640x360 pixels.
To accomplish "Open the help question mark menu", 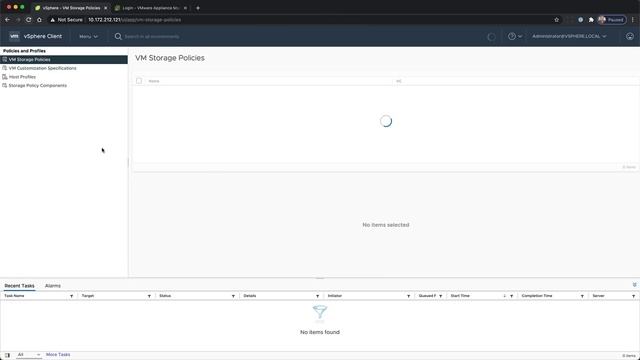I will [x=515, y=36].
